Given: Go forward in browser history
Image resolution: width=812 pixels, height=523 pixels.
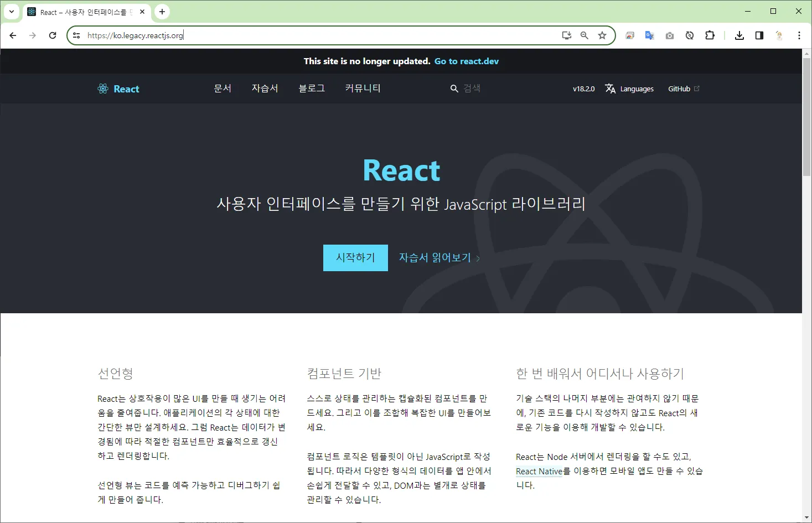Looking at the screenshot, I should pos(33,35).
